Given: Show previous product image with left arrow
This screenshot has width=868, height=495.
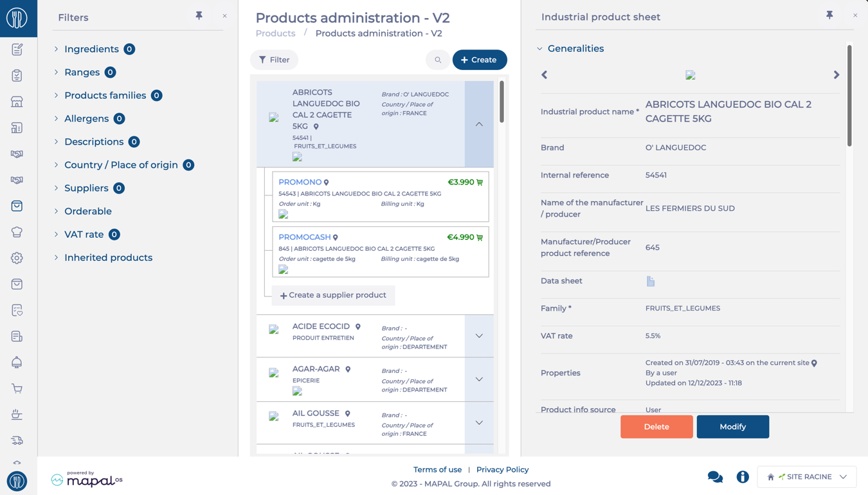Looking at the screenshot, I should [545, 75].
